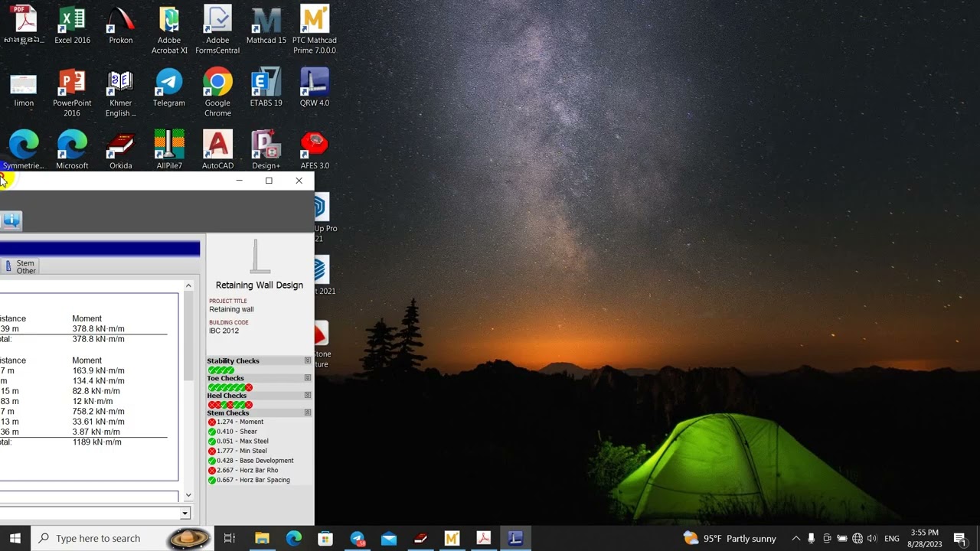Open the Telegram desktop icon
Screen dimensions: 980x551
tap(169, 88)
